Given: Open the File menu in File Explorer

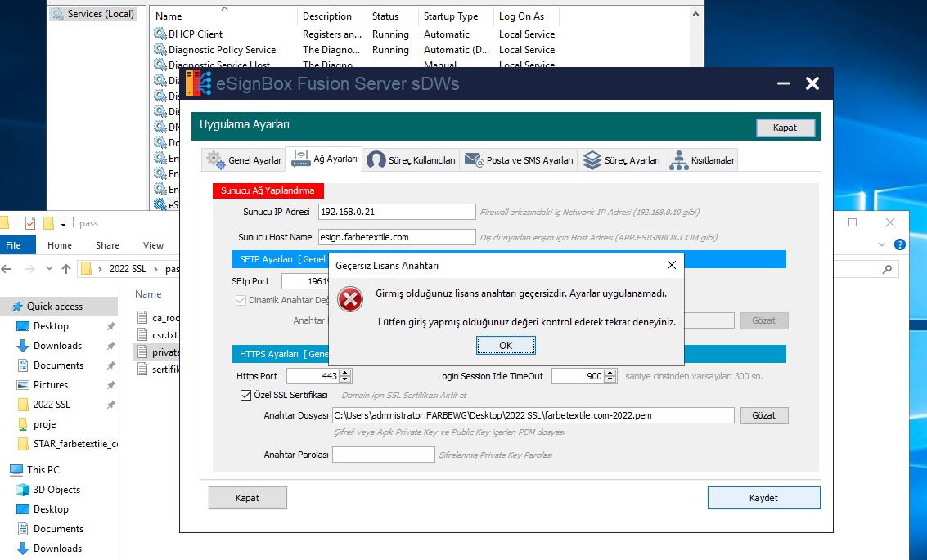Looking at the screenshot, I should [13, 245].
